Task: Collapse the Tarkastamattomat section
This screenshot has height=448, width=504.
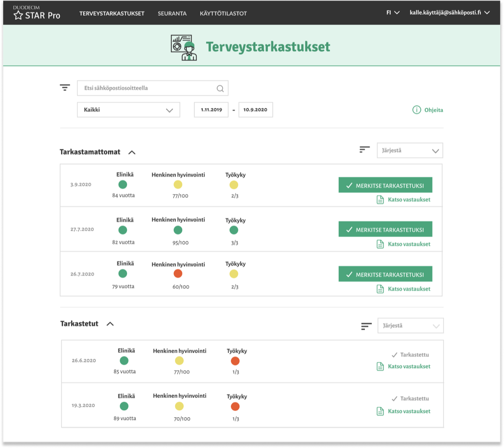Action: coord(132,153)
